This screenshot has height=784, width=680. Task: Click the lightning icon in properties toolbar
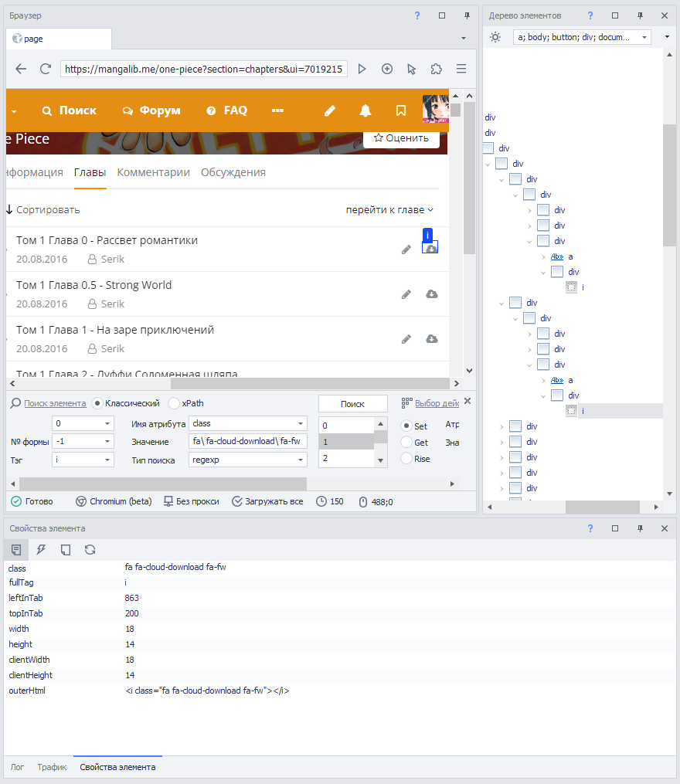[41, 550]
